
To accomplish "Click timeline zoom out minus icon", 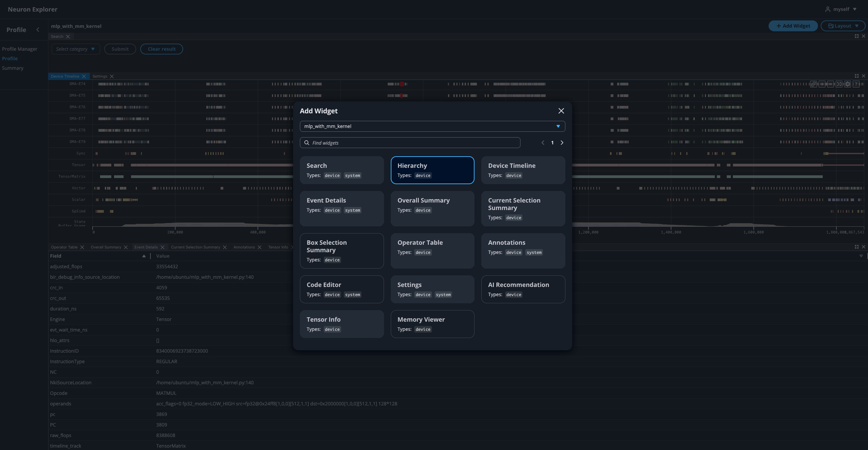I will [x=831, y=84].
